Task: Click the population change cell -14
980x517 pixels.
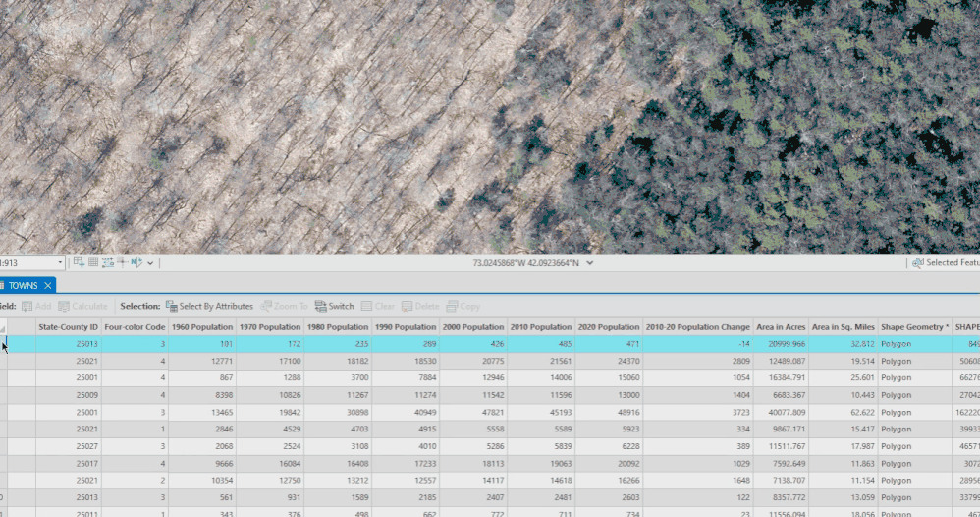Action: 697,344
